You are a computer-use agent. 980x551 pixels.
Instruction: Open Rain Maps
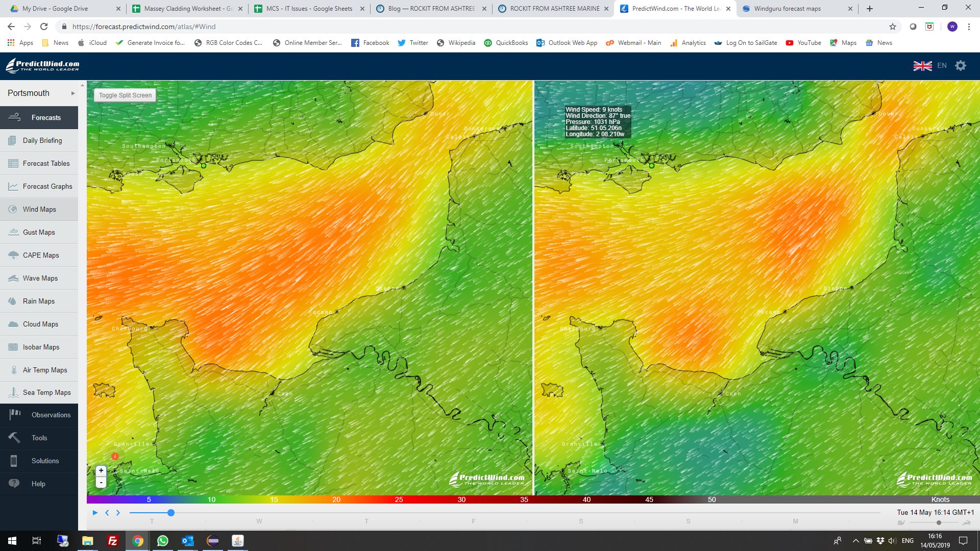click(x=39, y=301)
